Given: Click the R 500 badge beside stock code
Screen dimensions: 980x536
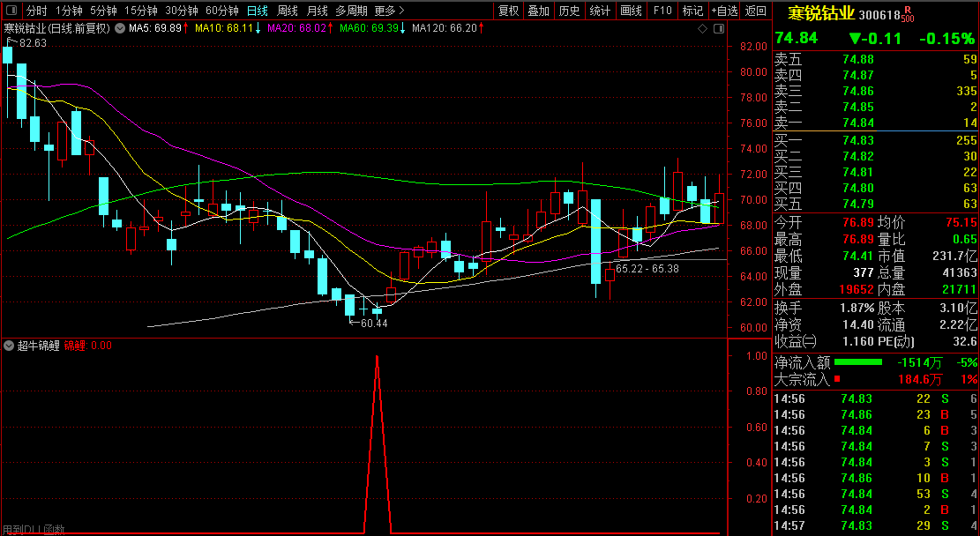Looking at the screenshot, I should (907, 14).
